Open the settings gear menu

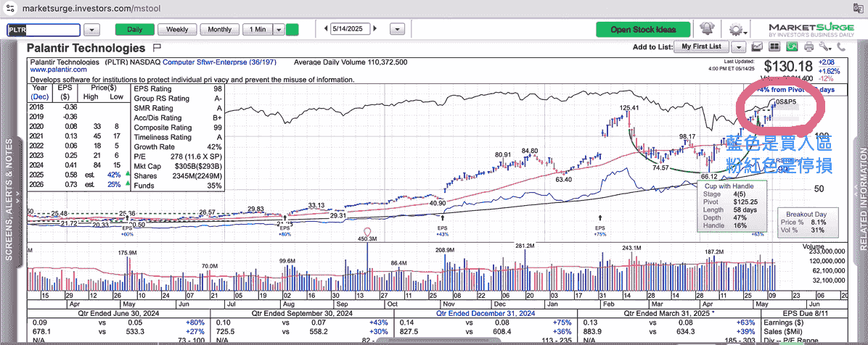pos(736,29)
